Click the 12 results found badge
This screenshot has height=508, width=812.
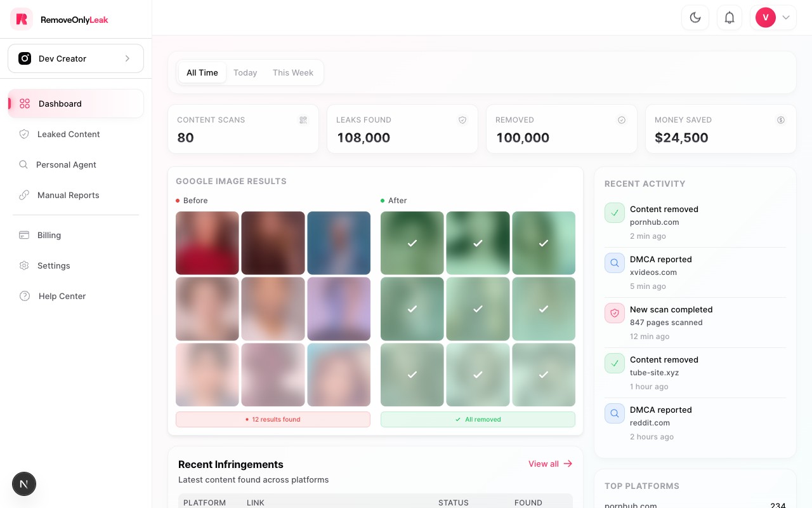273,419
